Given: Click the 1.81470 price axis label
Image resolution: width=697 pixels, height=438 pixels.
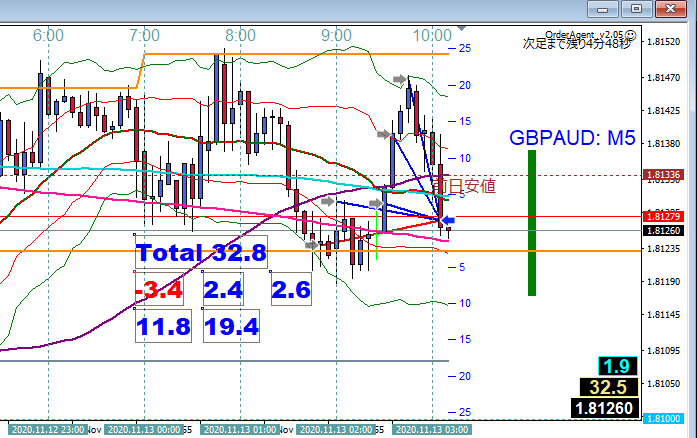Looking at the screenshot, I should [663, 78].
